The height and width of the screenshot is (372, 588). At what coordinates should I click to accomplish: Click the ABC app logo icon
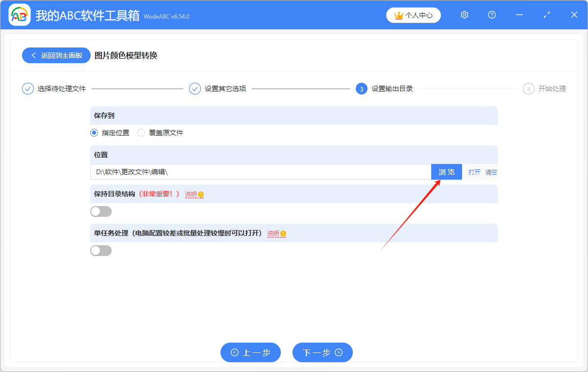[20, 15]
